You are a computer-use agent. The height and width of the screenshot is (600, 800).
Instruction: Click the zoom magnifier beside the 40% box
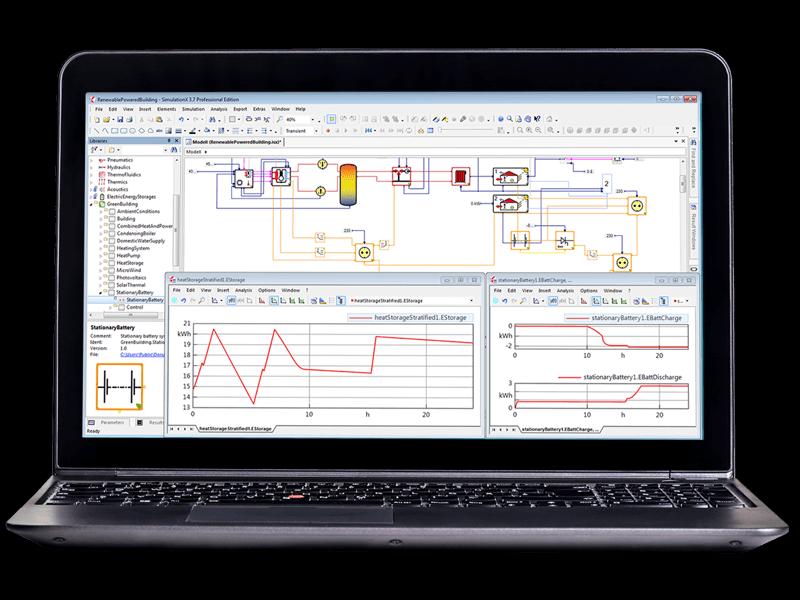[280, 119]
